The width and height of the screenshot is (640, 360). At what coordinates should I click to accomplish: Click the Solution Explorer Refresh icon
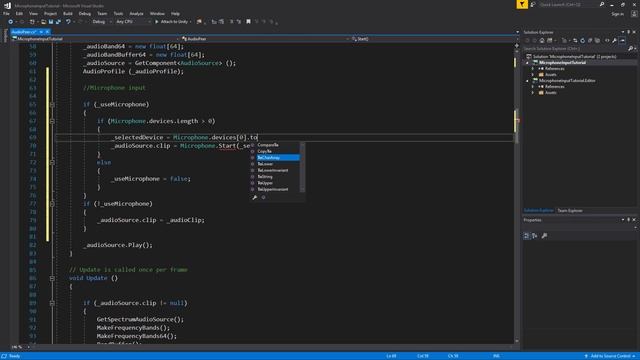(582, 40)
